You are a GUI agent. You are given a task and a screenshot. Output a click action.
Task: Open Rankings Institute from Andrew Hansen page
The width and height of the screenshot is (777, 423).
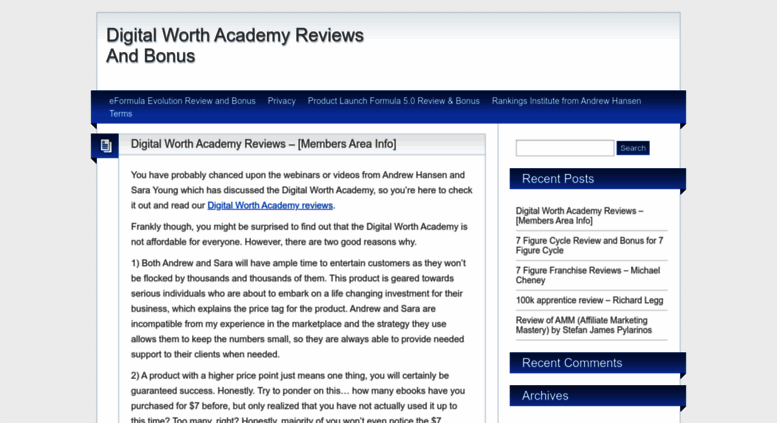566,101
